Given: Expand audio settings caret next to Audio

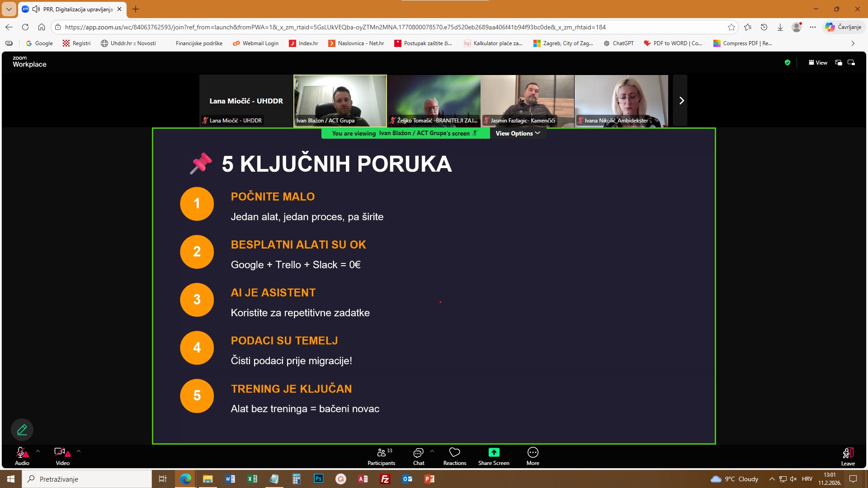Looking at the screenshot, I should pyautogui.click(x=38, y=451).
